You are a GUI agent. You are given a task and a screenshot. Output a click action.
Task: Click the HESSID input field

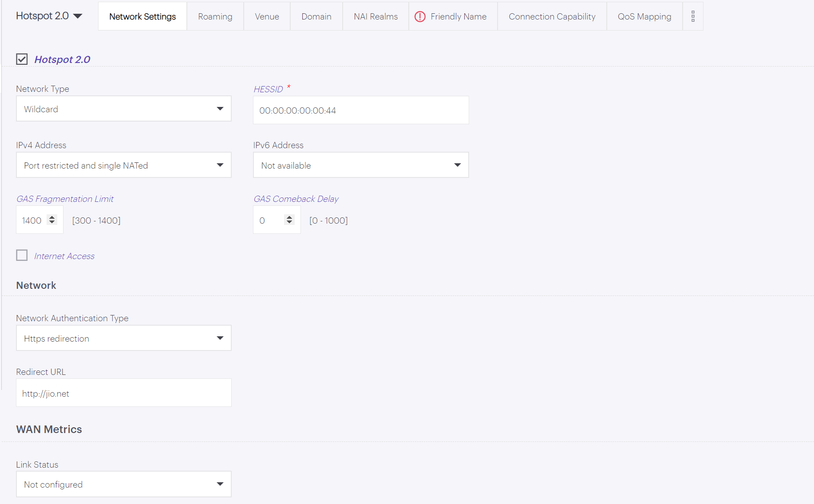(x=360, y=110)
